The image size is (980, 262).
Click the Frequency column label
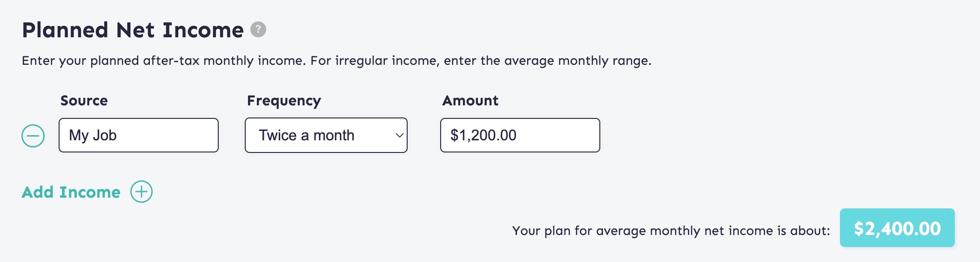click(284, 101)
